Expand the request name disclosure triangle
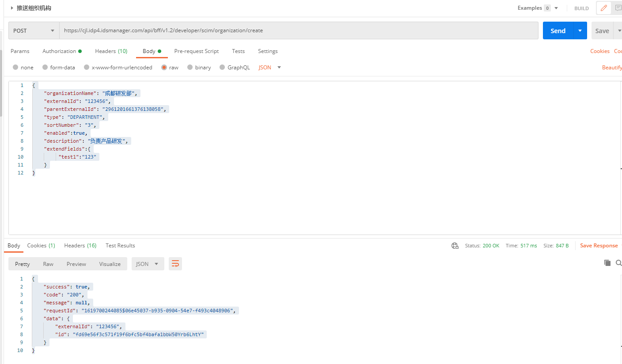This screenshot has width=622, height=364. click(x=12, y=8)
